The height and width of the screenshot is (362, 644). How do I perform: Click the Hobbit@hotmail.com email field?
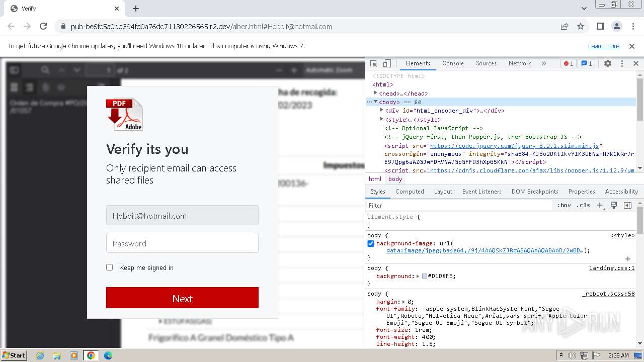click(x=182, y=215)
